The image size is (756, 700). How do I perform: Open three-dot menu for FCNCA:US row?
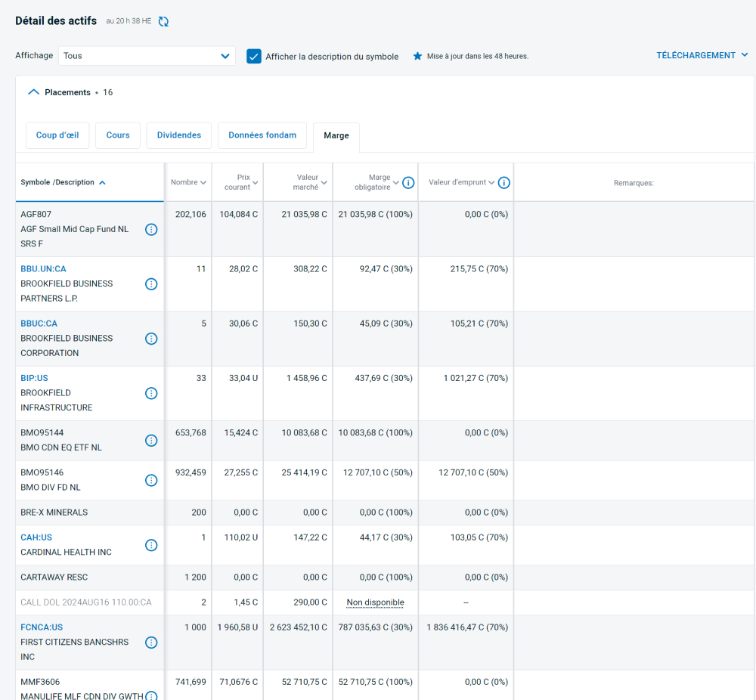pos(151,643)
